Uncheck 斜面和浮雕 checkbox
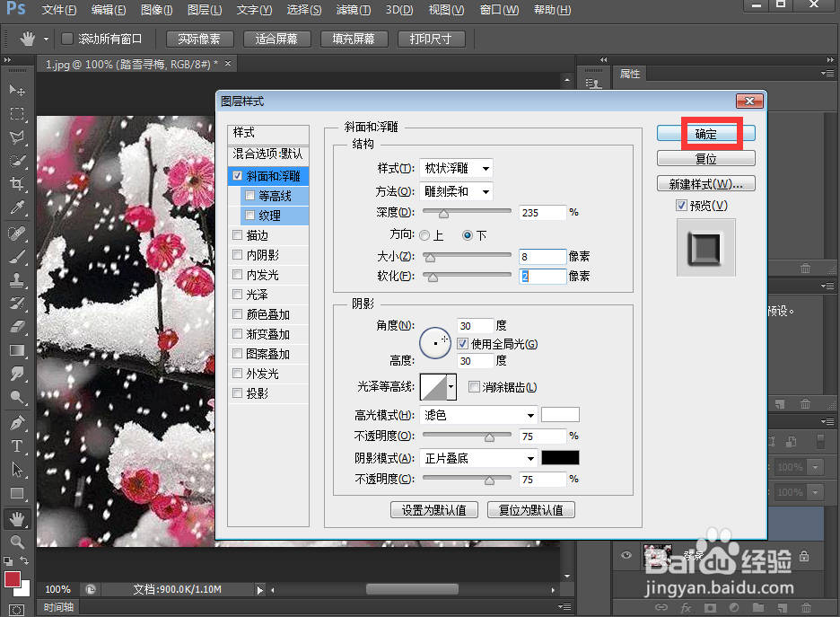840x617 pixels. coord(237,176)
